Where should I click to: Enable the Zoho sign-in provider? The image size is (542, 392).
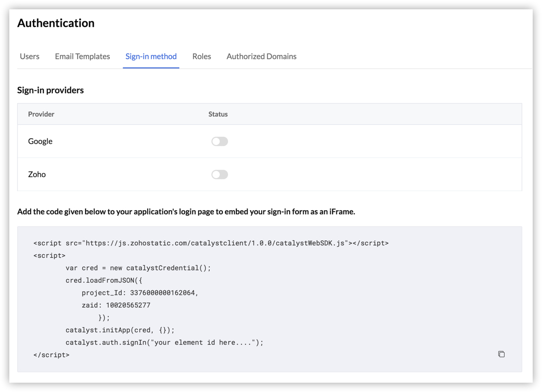click(x=219, y=174)
